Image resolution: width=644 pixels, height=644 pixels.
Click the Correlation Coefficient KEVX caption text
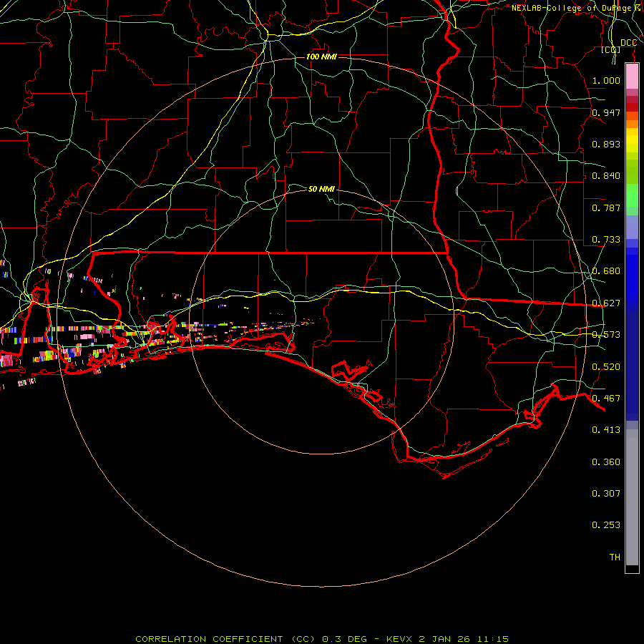pyautogui.click(x=322, y=639)
